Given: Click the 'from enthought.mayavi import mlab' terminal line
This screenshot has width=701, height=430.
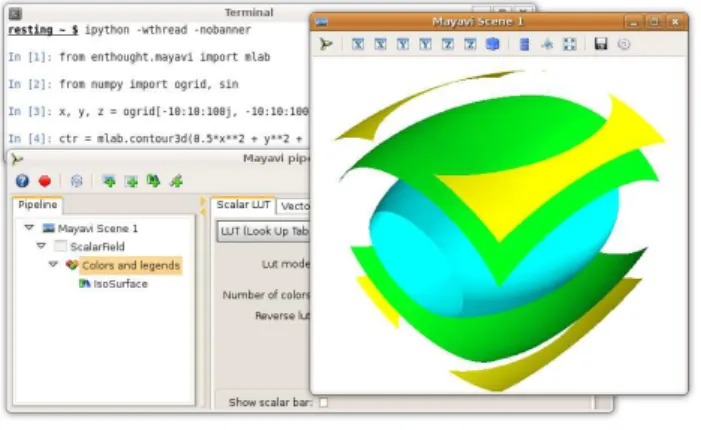Looking at the screenshot, I should coord(165,57).
